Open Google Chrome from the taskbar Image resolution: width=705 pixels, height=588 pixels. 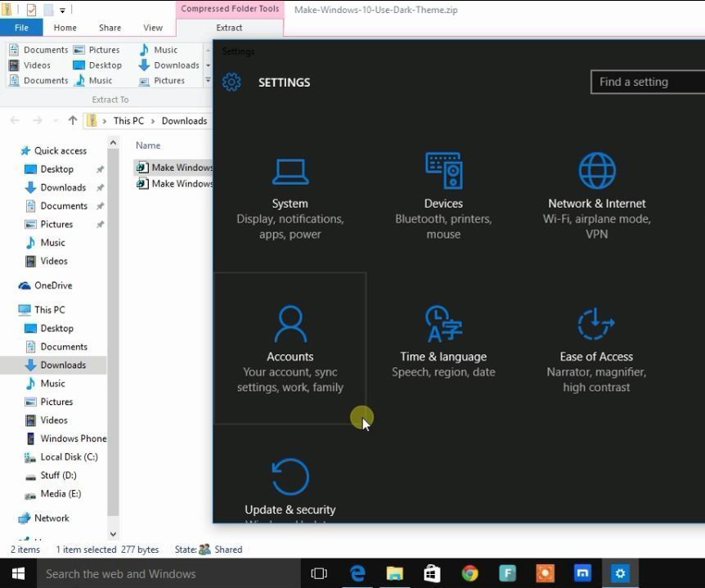[469, 573]
